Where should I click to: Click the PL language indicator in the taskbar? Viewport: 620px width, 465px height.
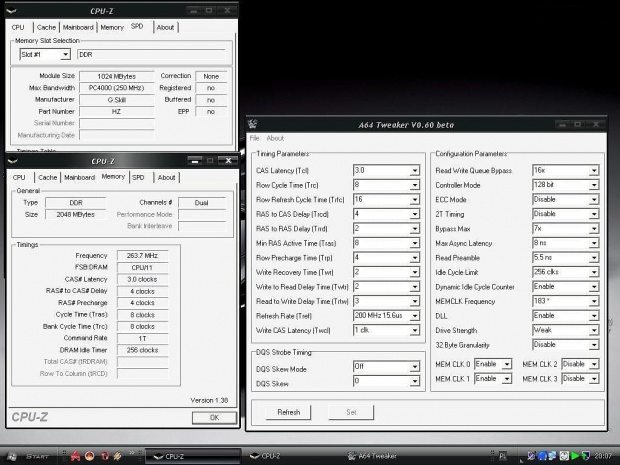pos(503,456)
